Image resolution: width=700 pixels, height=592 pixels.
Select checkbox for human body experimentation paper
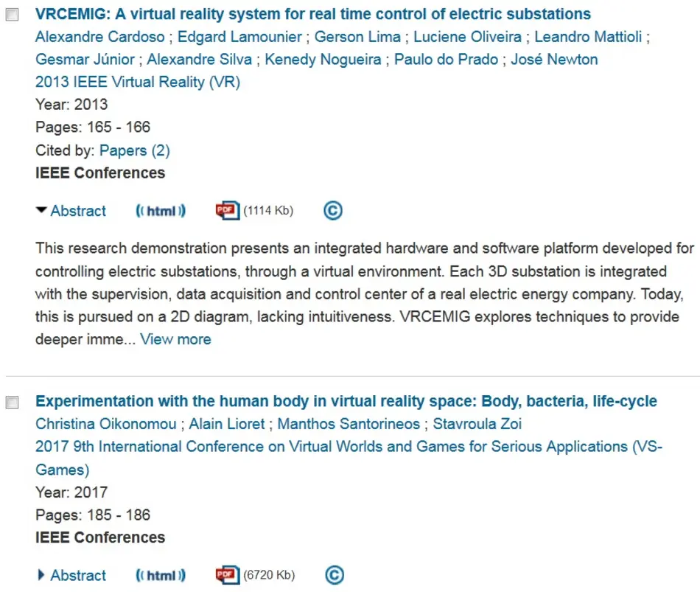pos(13,403)
